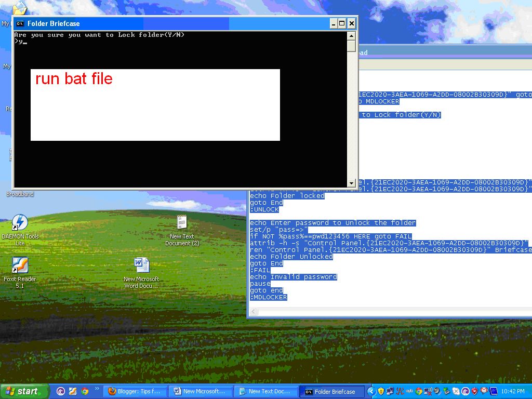Click the pencil-style Quick Launch icon

coord(73,391)
